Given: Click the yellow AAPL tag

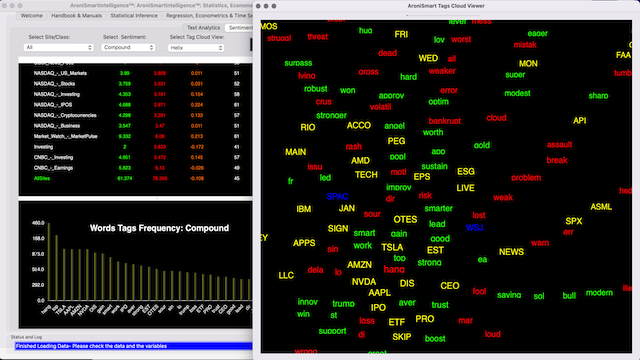Looking at the screenshot, I should coord(380,293).
